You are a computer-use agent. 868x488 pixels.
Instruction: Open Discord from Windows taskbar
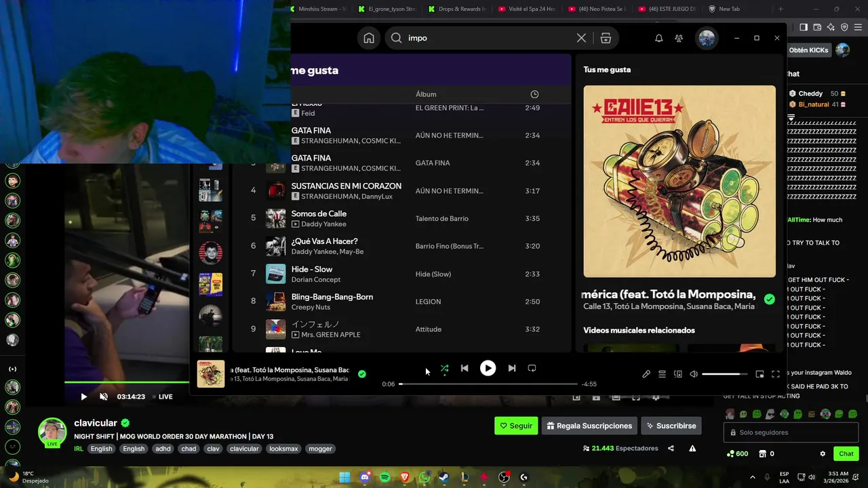pos(365,477)
